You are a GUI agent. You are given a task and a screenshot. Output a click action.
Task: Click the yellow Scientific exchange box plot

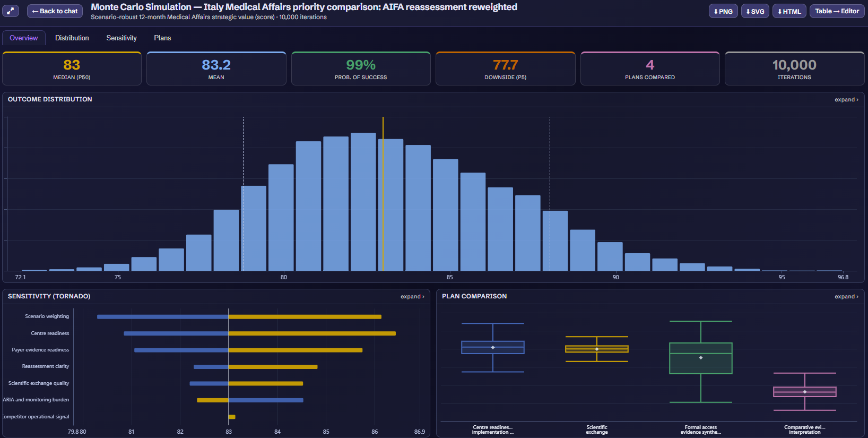pyautogui.click(x=597, y=349)
